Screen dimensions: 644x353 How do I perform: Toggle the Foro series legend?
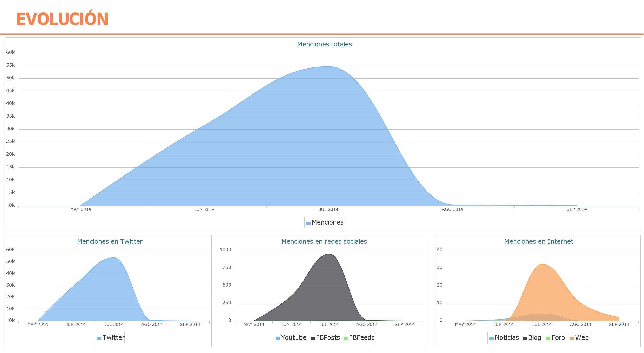point(555,338)
